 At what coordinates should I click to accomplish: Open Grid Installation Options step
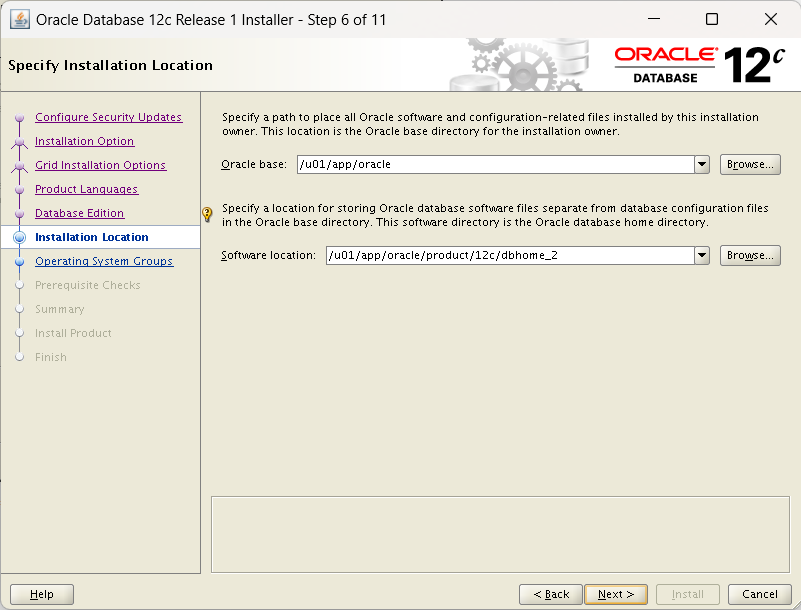(x=101, y=165)
